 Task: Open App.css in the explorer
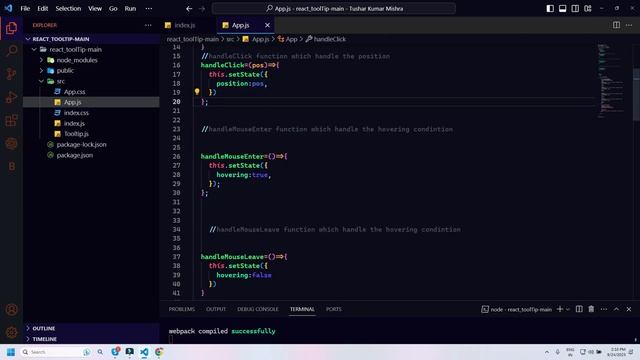[x=91, y=92]
